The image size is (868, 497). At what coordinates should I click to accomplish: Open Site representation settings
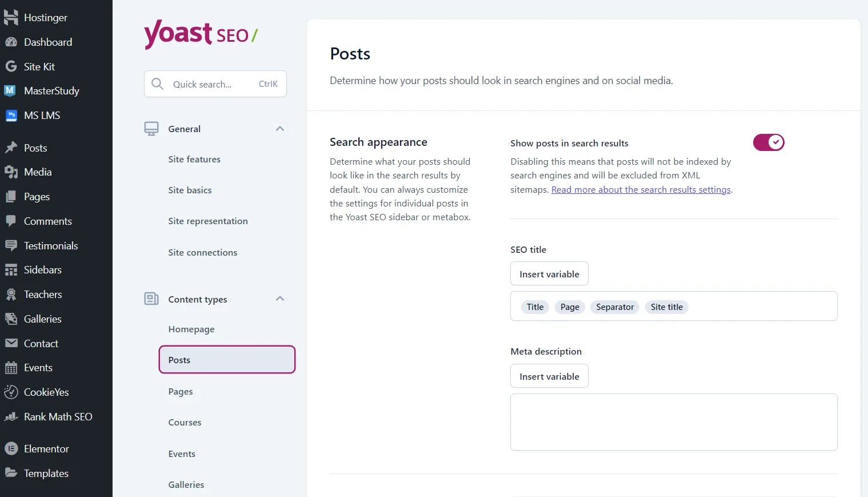(208, 221)
